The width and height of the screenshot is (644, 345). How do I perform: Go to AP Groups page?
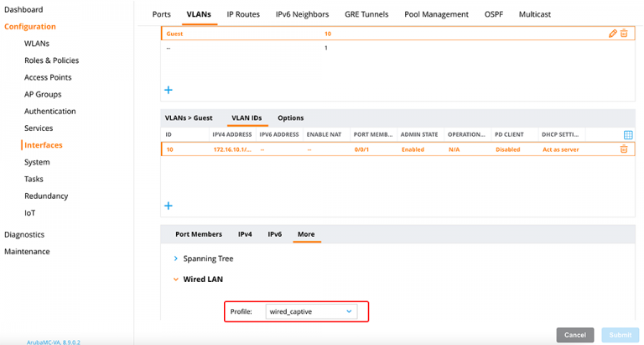click(43, 94)
